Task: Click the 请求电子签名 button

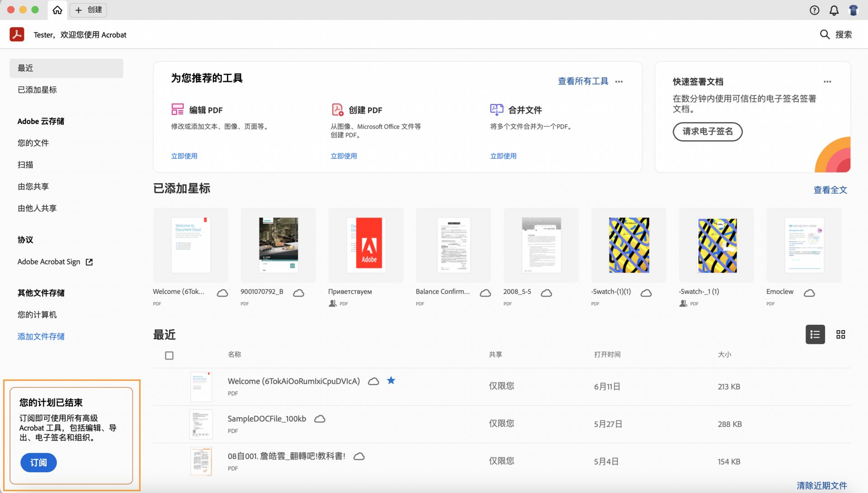Action: click(x=708, y=132)
